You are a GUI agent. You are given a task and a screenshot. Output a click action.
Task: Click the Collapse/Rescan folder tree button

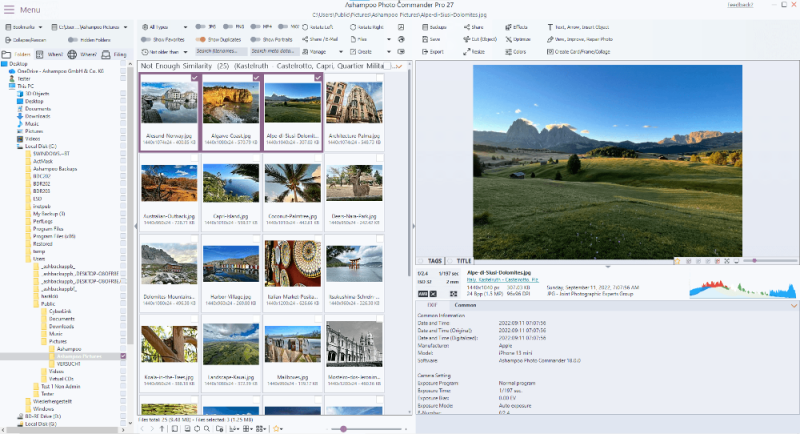point(26,40)
